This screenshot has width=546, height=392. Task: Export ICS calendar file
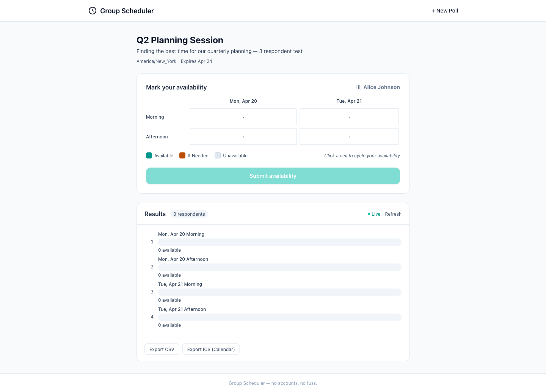211,349
